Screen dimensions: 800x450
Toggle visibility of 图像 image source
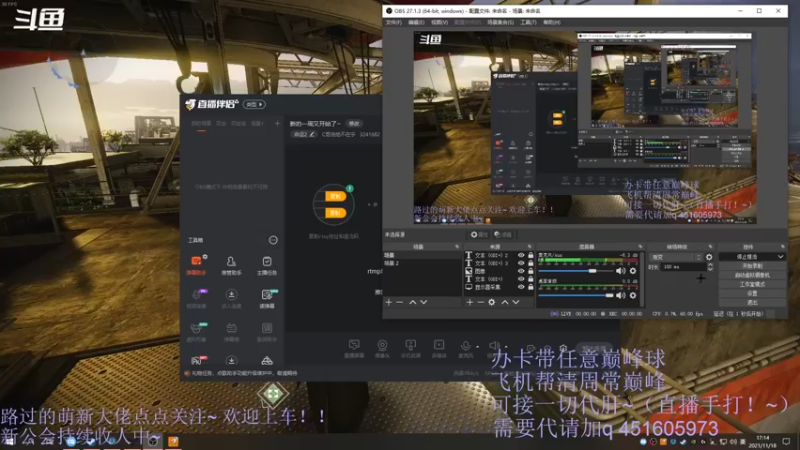(x=521, y=271)
